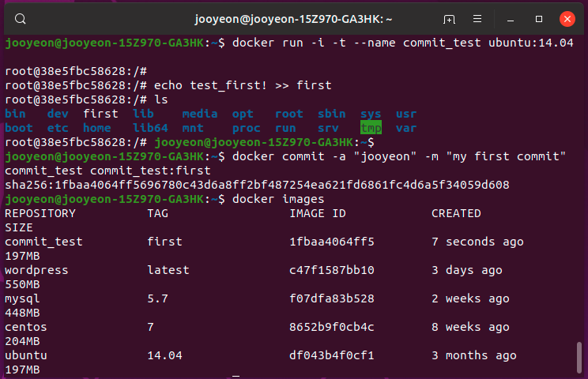The width and height of the screenshot is (588, 379).
Task: Click the 'var' directory name
Action: 406,128
